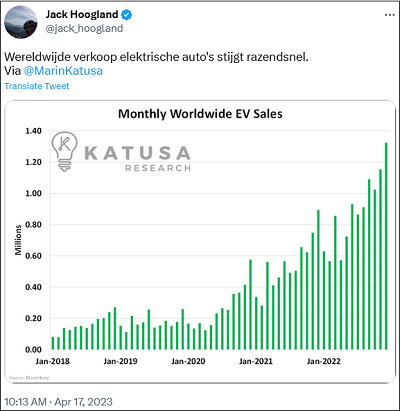
Task: Click the Monthly Worldwide EV Sales title
Action: (200, 114)
